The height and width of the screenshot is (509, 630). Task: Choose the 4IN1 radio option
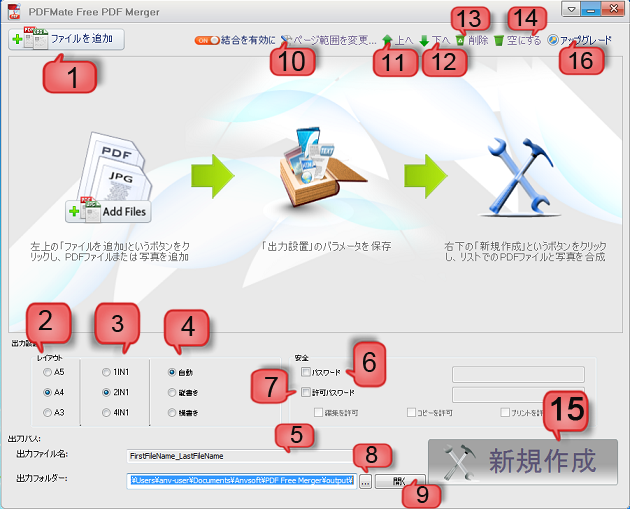(x=106, y=412)
